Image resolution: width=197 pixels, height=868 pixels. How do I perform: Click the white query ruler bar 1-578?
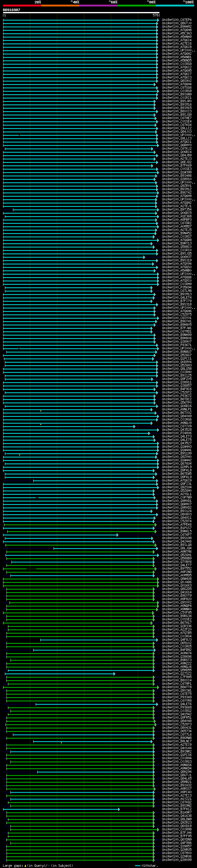81,12
